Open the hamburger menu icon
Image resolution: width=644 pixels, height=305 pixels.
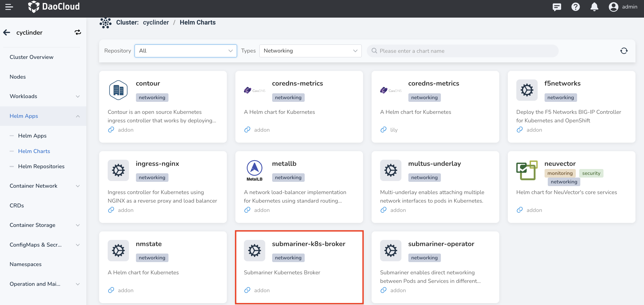(x=9, y=7)
